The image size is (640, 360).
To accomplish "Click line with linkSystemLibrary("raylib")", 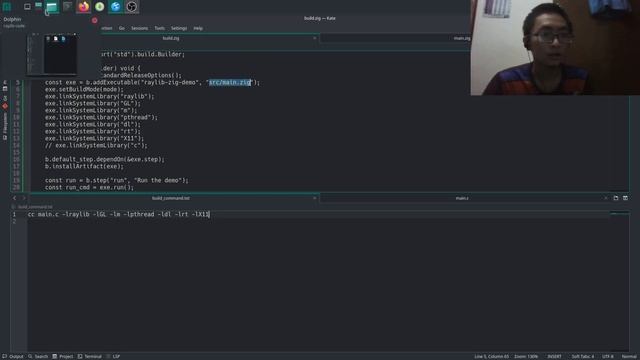I will (100, 96).
